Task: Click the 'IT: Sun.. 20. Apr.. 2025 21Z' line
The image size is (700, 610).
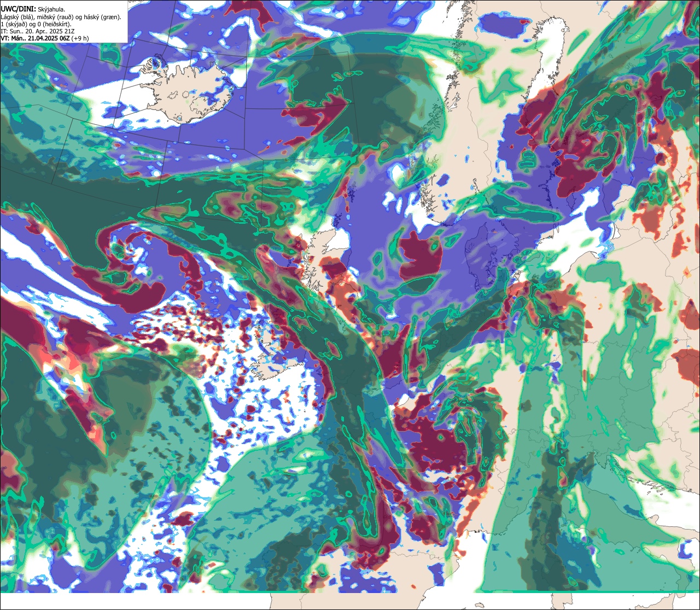Action: point(37,31)
